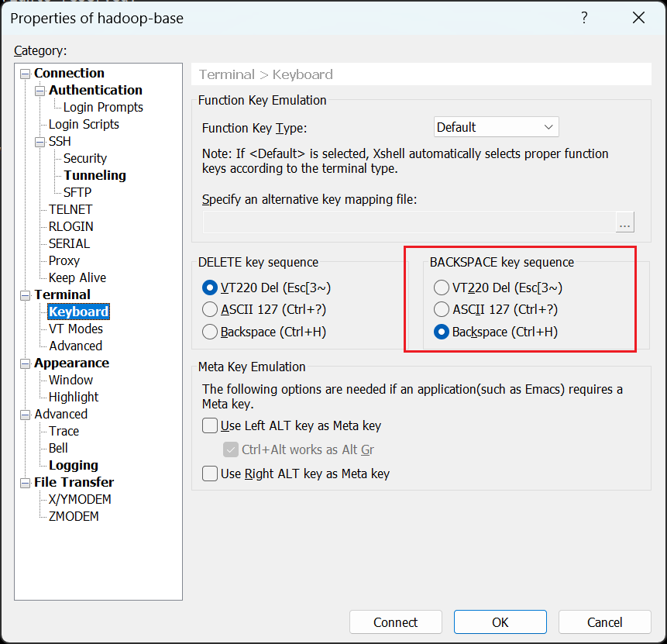Select Backspace (Ctrl+H) for DELETE key sequence
The image size is (667, 644).
click(x=264, y=332)
